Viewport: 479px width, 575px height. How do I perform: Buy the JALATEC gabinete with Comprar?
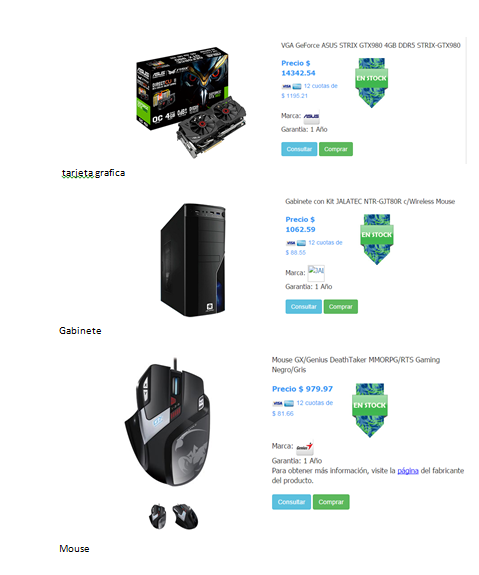(x=340, y=307)
